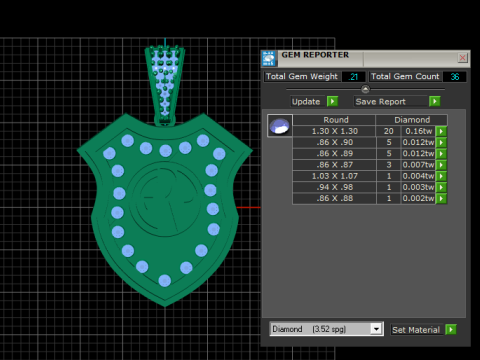Click the Diamond column header

click(x=412, y=120)
